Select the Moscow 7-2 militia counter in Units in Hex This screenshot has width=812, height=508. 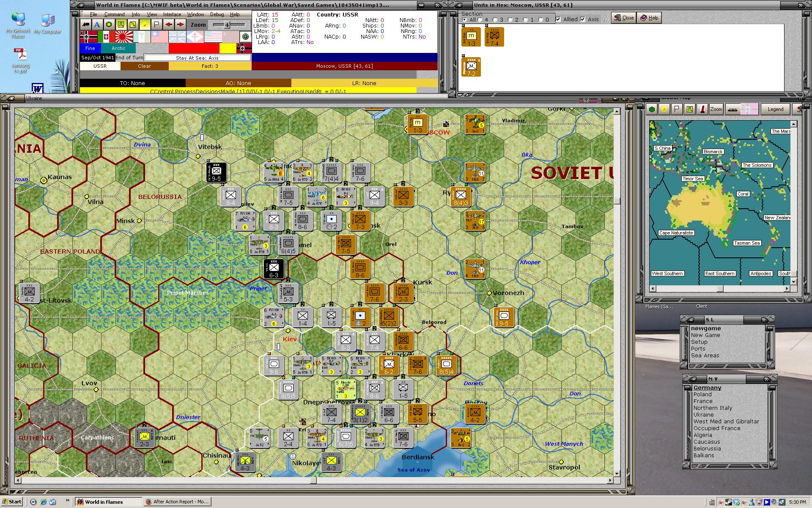(x=471, y=67)
